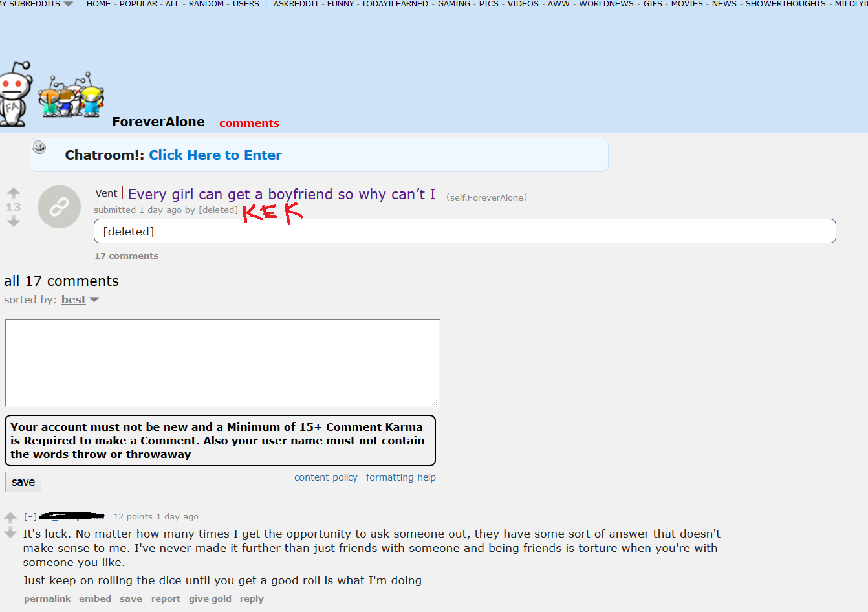
Task: Upvote the post about getting a boyfriend
Action: pos(14,192)
